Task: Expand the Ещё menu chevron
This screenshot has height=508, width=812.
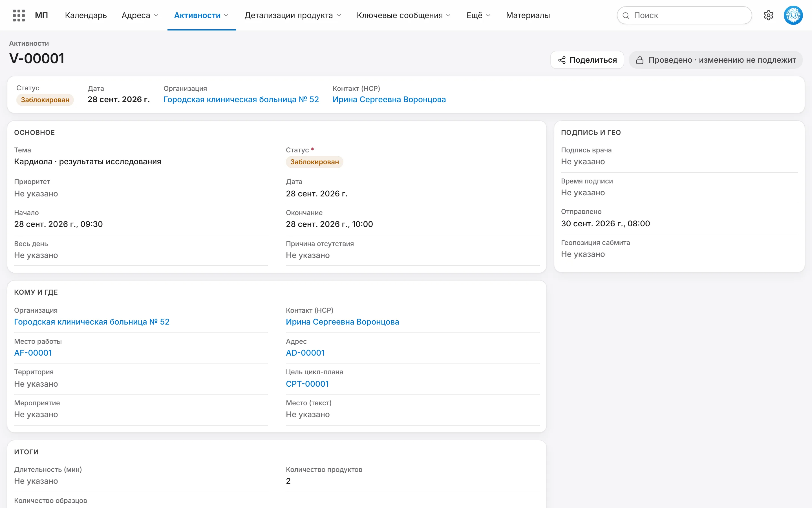Action: [488, 16]
